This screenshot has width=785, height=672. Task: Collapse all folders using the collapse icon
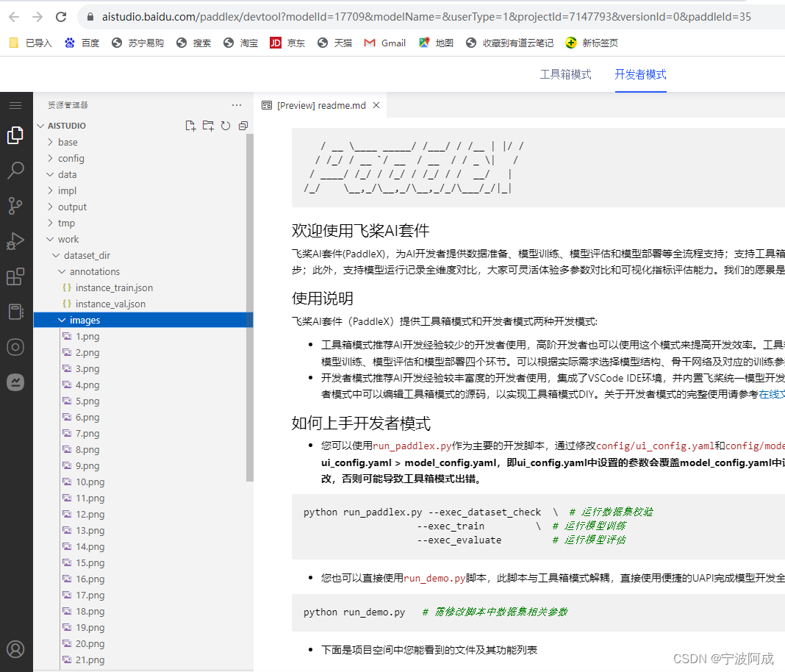[242, 126]
